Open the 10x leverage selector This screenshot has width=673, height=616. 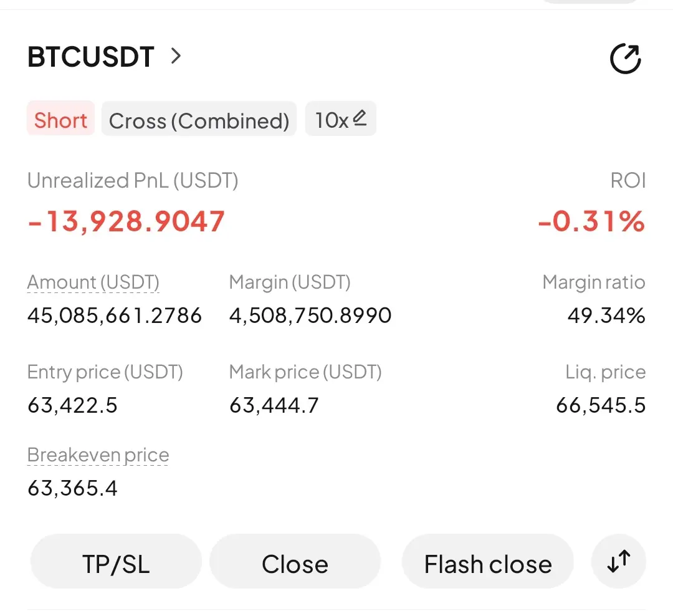[x=341, y=118]
